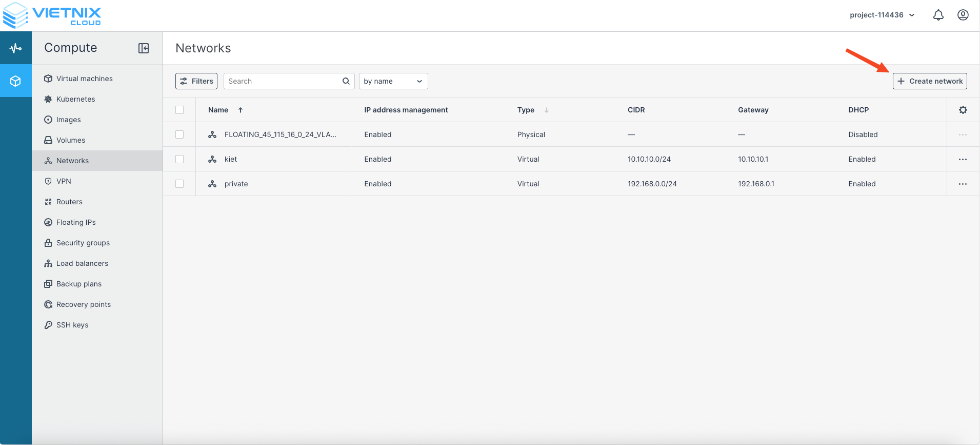Open the three-dot actions menu for kiet network

(963, 159)
